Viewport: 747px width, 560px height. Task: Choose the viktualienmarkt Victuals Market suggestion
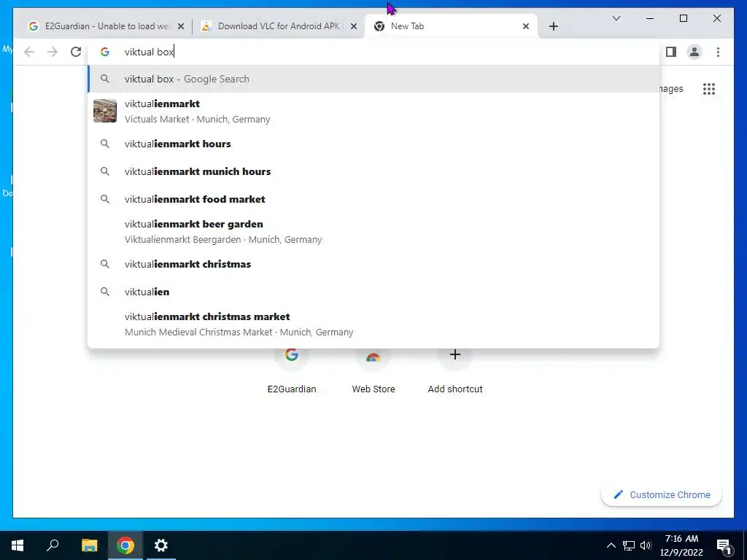pyautogui.click(x=373, y=111)
